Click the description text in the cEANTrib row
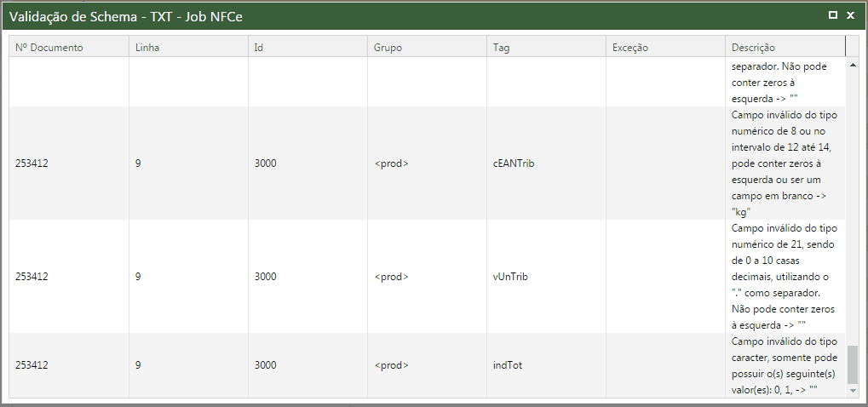 (x=781, y=163)
